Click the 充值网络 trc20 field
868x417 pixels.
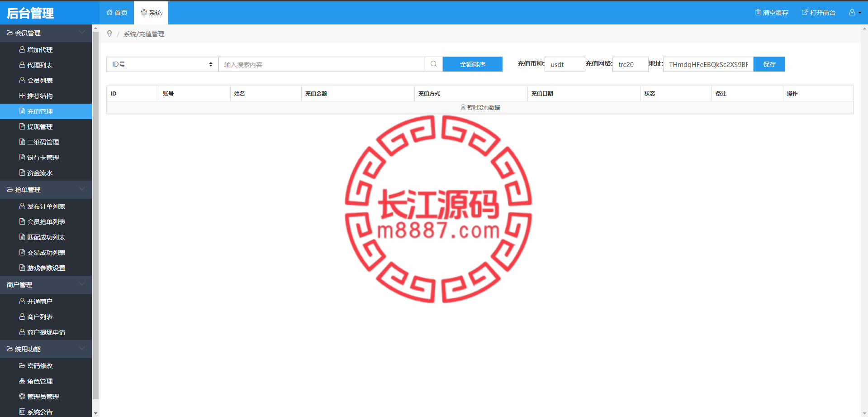[x=630, y=64]
